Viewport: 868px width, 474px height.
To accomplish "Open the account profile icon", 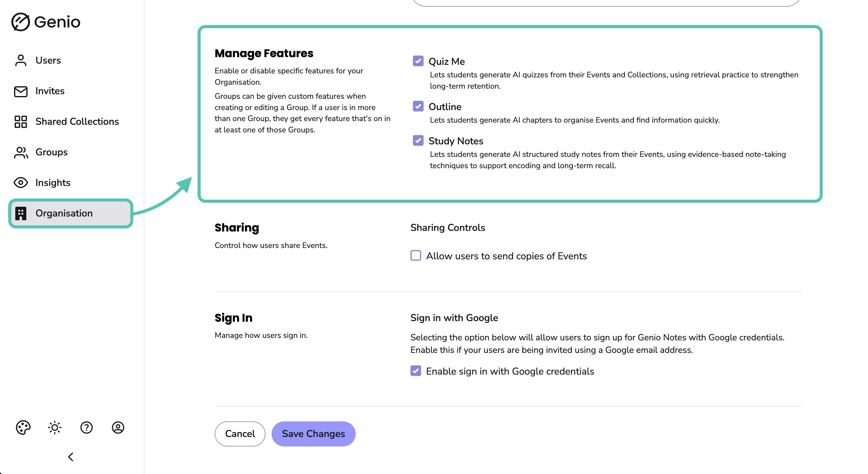I will pyautogui.click(x=118, y=428).
